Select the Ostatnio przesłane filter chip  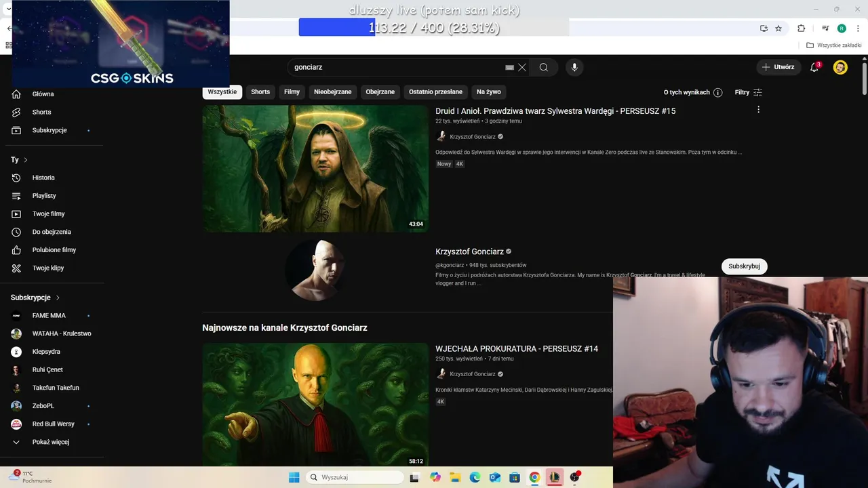435,92
